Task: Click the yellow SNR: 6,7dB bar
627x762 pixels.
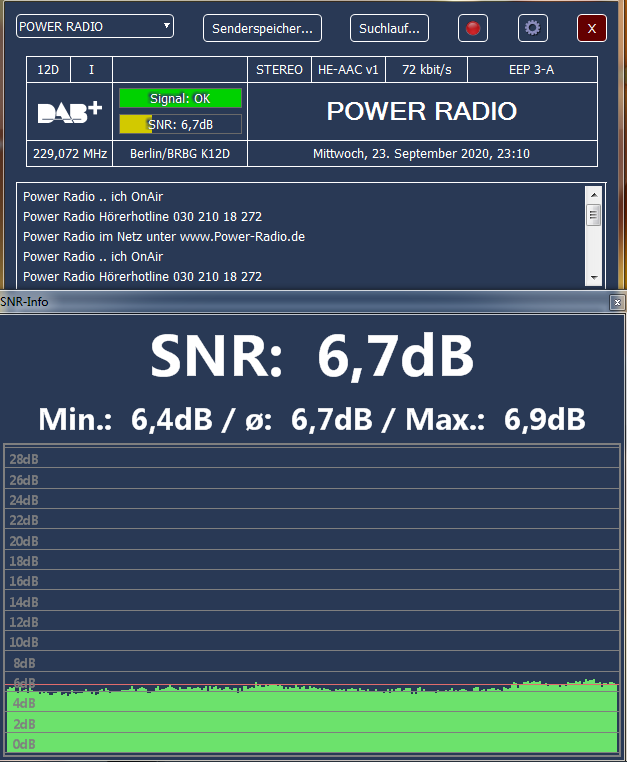Action: (x=180, y=124)
